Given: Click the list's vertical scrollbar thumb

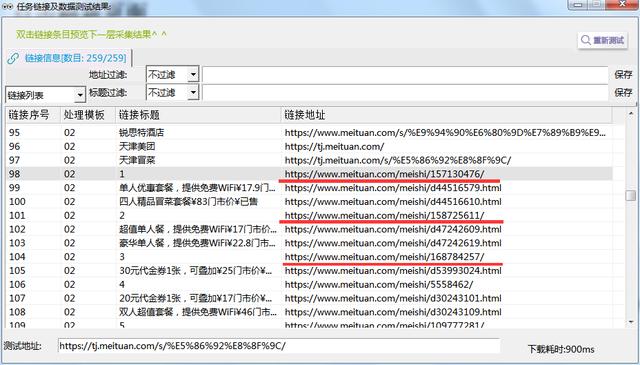Looking at the screenshot, I should [631, 196].
